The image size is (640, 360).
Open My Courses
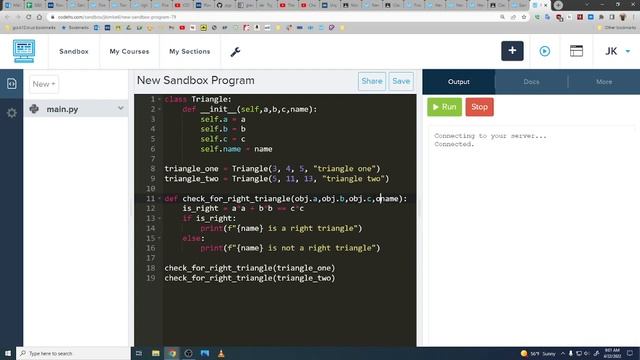[129, 51]
